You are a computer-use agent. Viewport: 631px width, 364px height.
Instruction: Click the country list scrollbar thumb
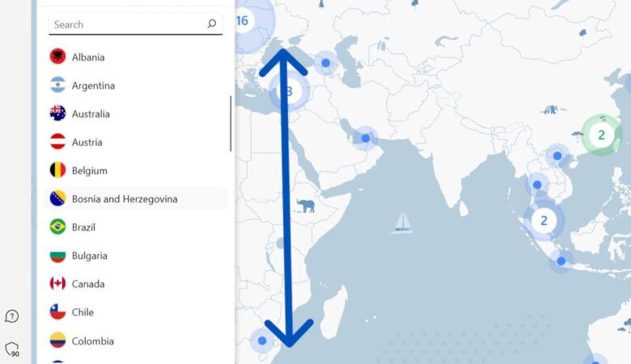[x=231, y=124]
